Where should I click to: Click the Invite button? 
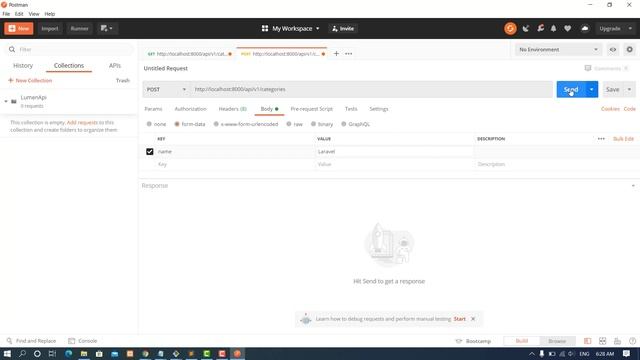tap(343, 29)
